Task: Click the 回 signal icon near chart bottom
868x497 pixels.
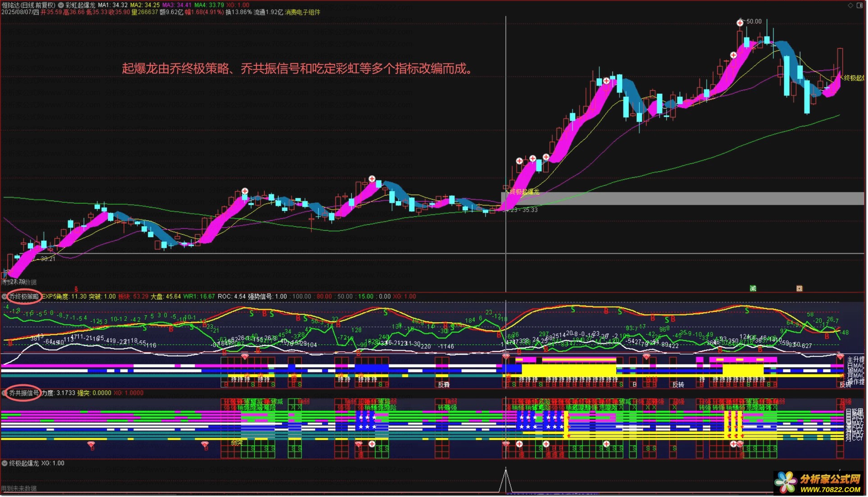Action: [800, 288]
